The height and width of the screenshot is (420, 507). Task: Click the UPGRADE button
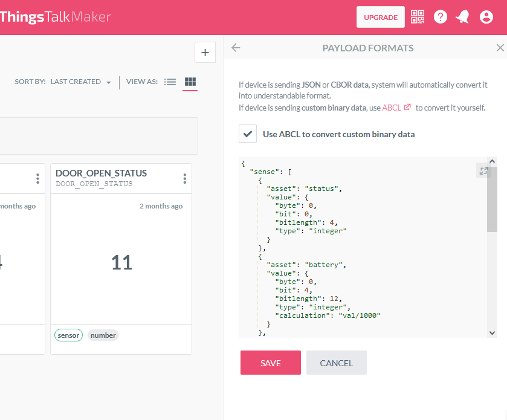pos(380,17)
